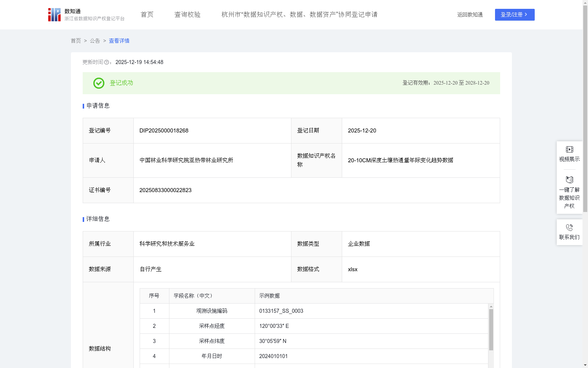Click the 数知通 platform logo
Viewport: 588px width, 368px height.
point(86,15)
